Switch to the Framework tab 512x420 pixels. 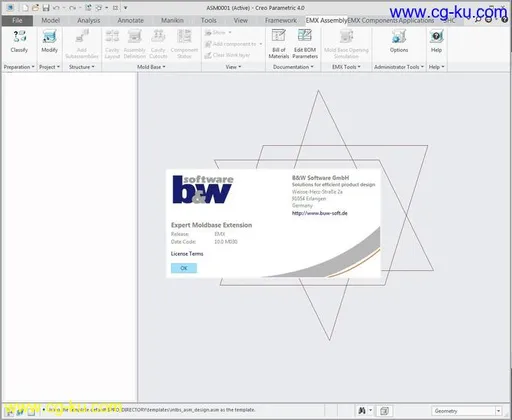(281, 20)
